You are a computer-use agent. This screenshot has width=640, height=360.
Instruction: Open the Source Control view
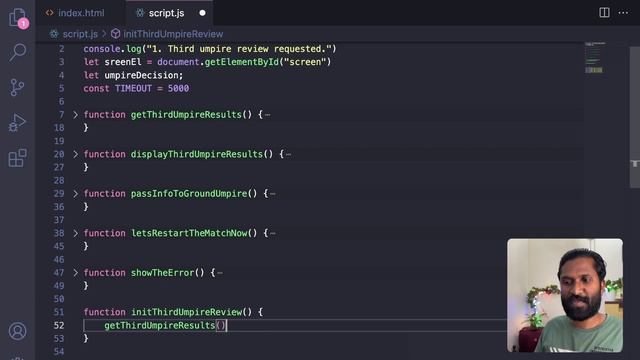pyautogui.click(x=18, y=87)
